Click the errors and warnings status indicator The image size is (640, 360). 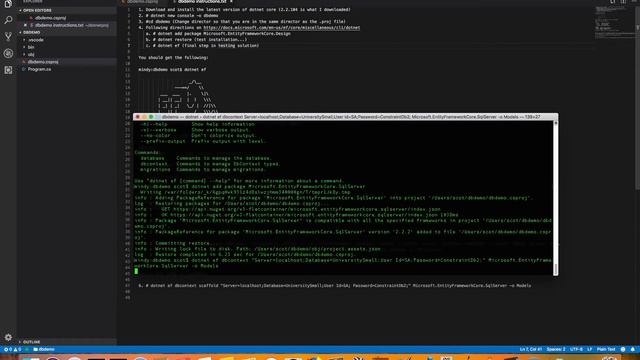point(12,349)
